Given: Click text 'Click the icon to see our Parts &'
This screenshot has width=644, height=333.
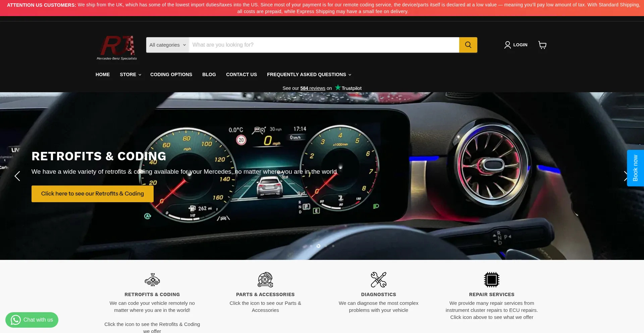Looking at the screenshot, I should 265,303.
